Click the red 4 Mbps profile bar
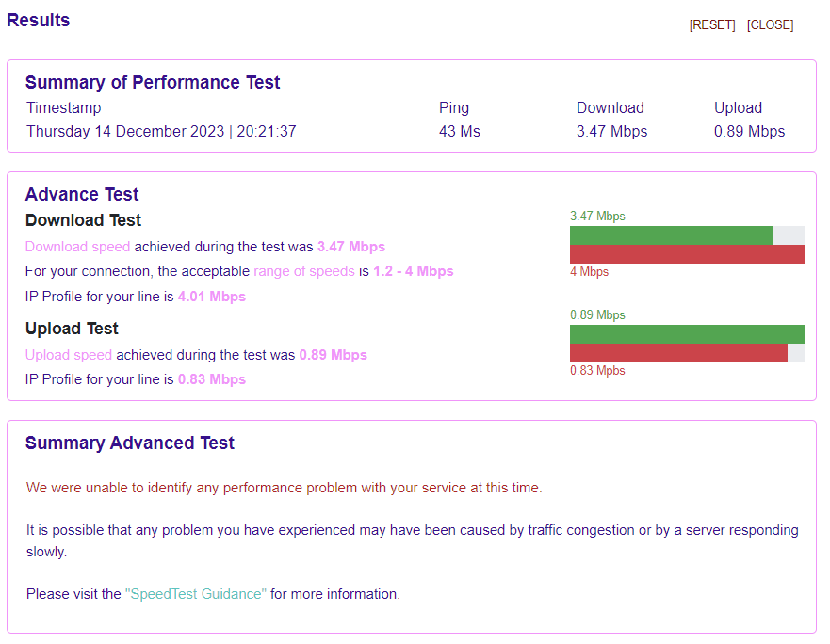 687,254
